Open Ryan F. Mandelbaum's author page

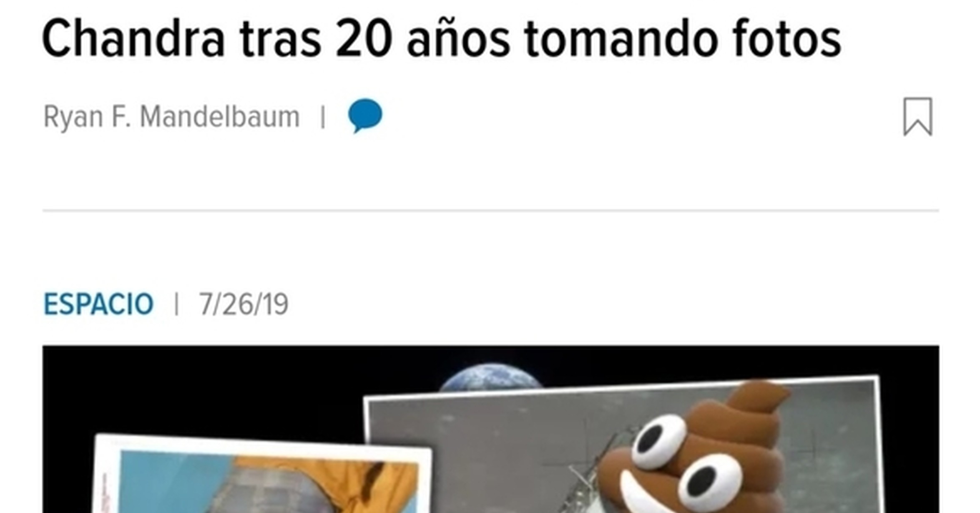pyautogui.click(x=171, y=117)
